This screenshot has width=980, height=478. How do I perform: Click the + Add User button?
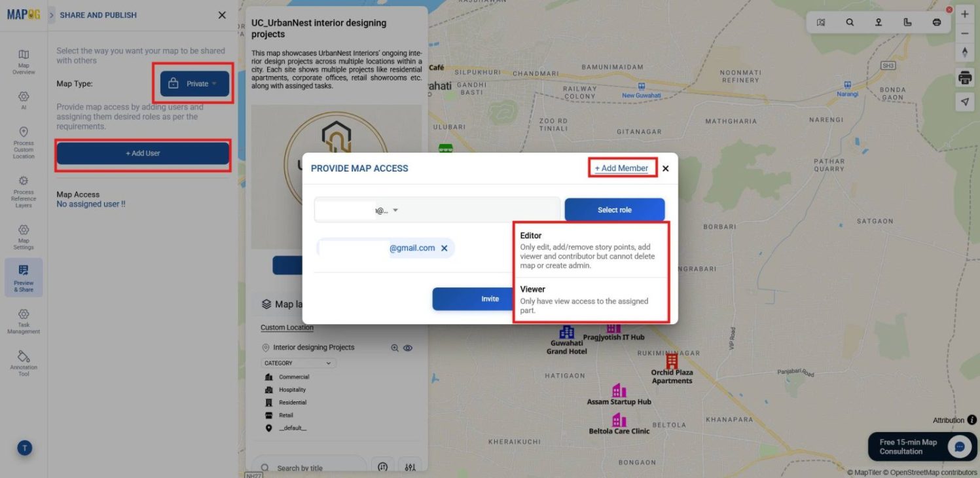[x=143, y=153]
